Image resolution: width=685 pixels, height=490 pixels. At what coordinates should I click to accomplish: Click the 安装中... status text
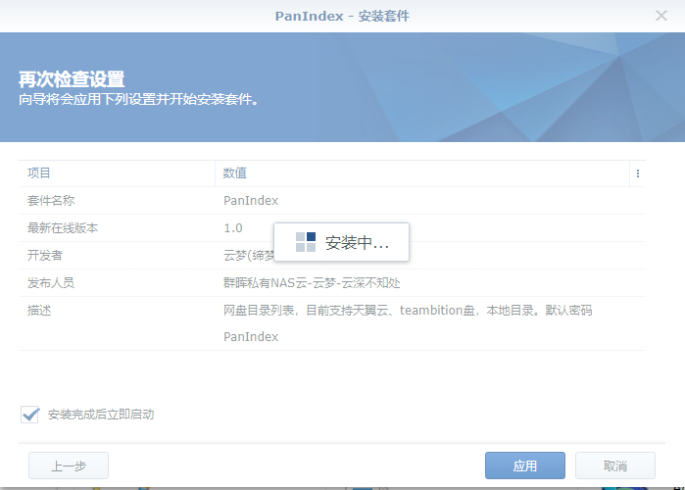point(357,243)
